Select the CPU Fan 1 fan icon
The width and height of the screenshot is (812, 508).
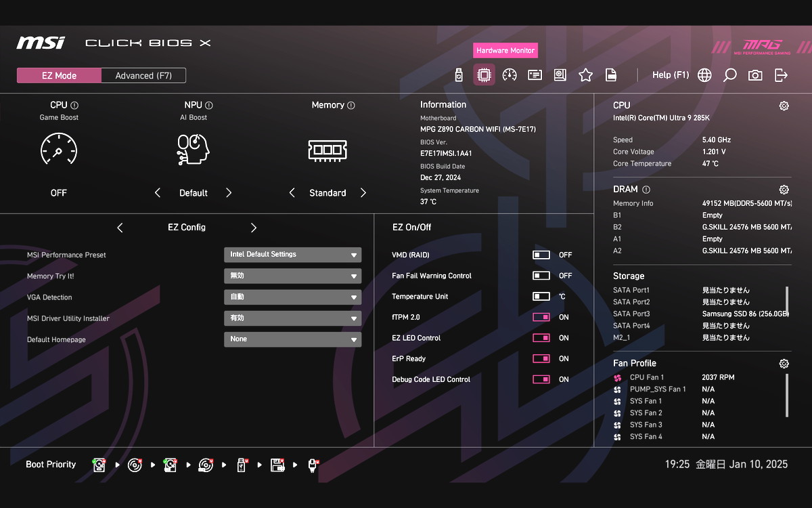pyautogui.click(x=617, y=378)
